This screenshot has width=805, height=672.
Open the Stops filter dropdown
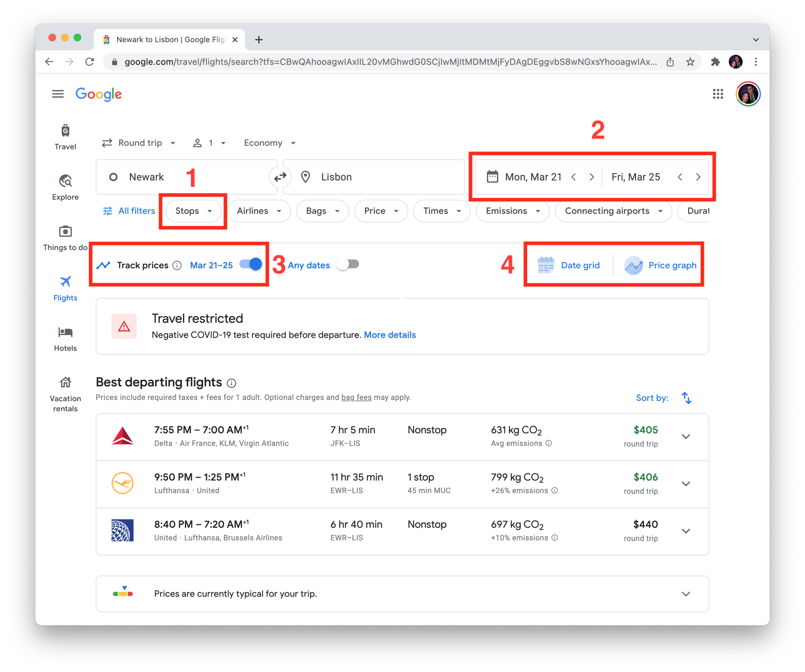[x=193, y=211]
